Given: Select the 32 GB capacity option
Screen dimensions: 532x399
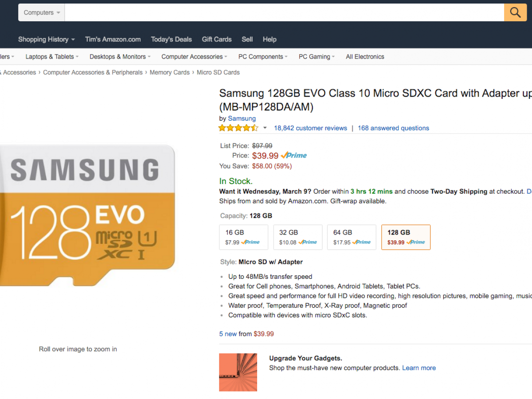Looking at the screenshot, I should click(x=297, y=237).
